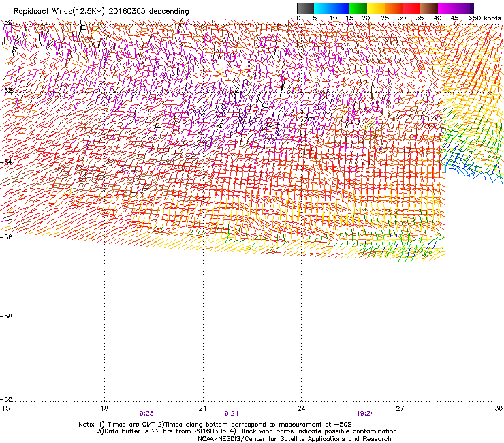The width and height of the screenshot is (504, 443).
Task: Select the yellow 20-25 knots legend color
Action: 376,8
